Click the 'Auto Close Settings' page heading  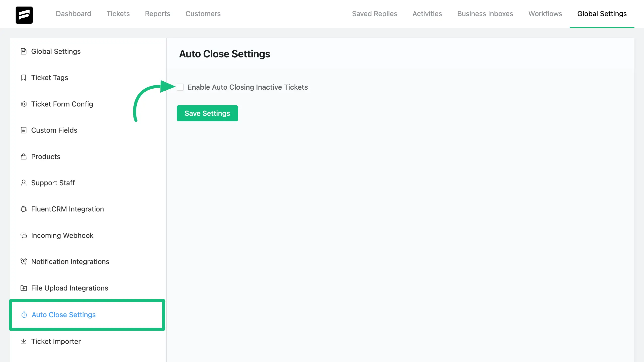(225, 54)
